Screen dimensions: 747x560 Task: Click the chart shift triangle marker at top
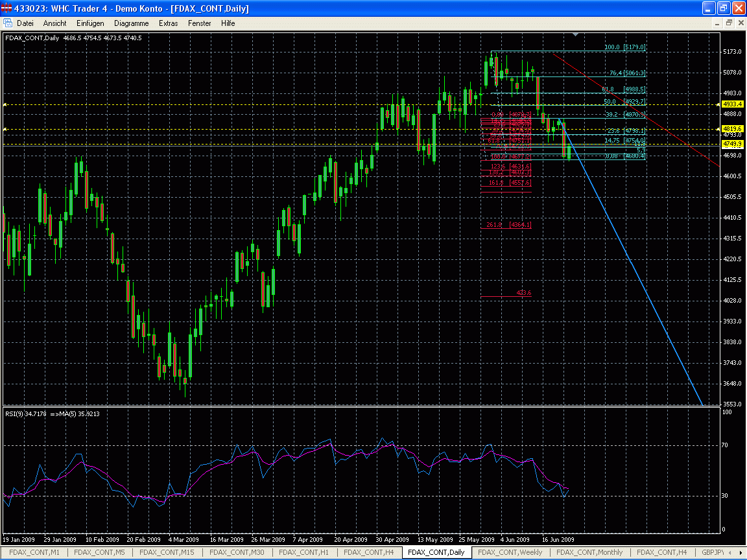pyautogui.click(x=576, y=35)
